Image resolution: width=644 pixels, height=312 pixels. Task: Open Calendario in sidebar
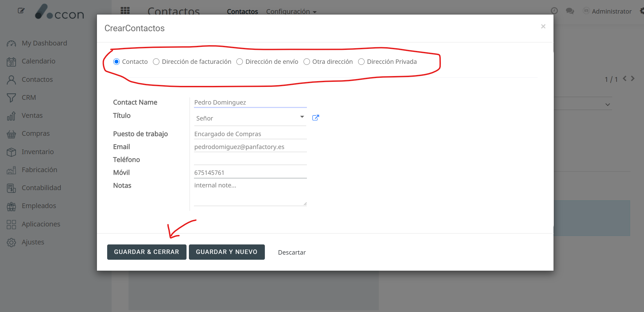point(38,61)
